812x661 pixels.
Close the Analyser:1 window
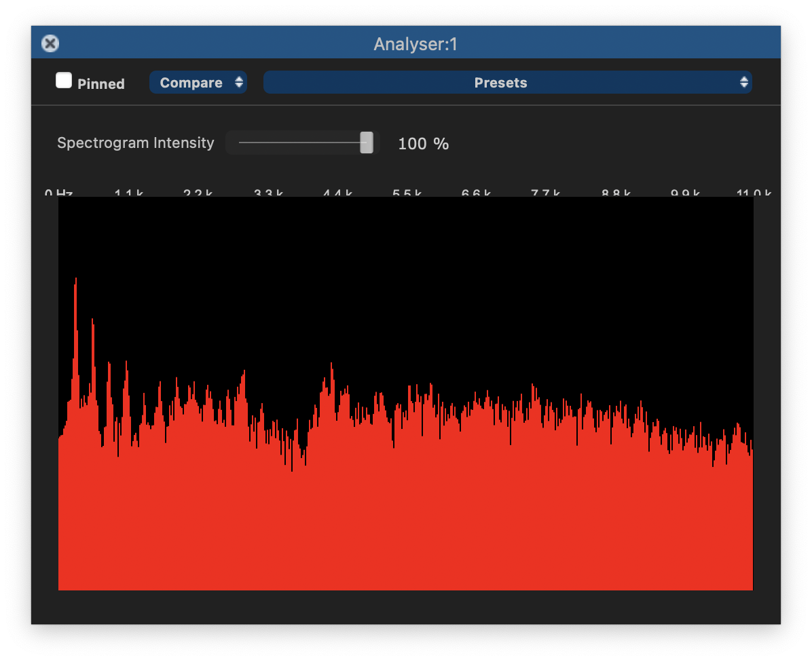click(x=50, y=44)
